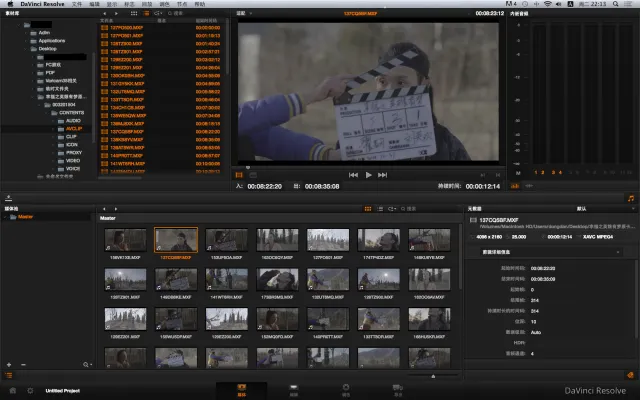Switch to the Media page

(x=242, y=390)
